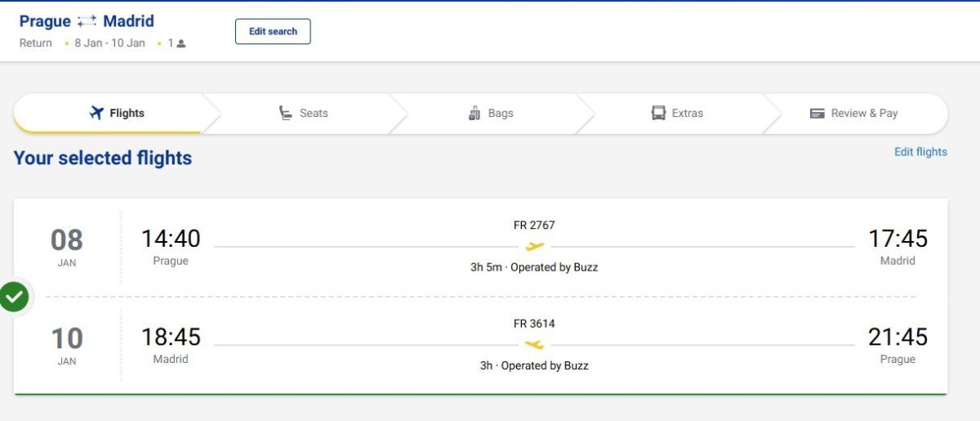980x421 pixels.
Task: Click the airplane icon in Flights tab
Action: pyautogui.click(x=97, y=113)
